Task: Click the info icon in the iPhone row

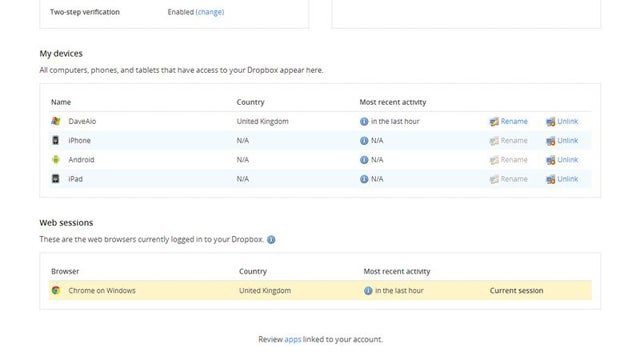Action: click(x=364, y=141)
